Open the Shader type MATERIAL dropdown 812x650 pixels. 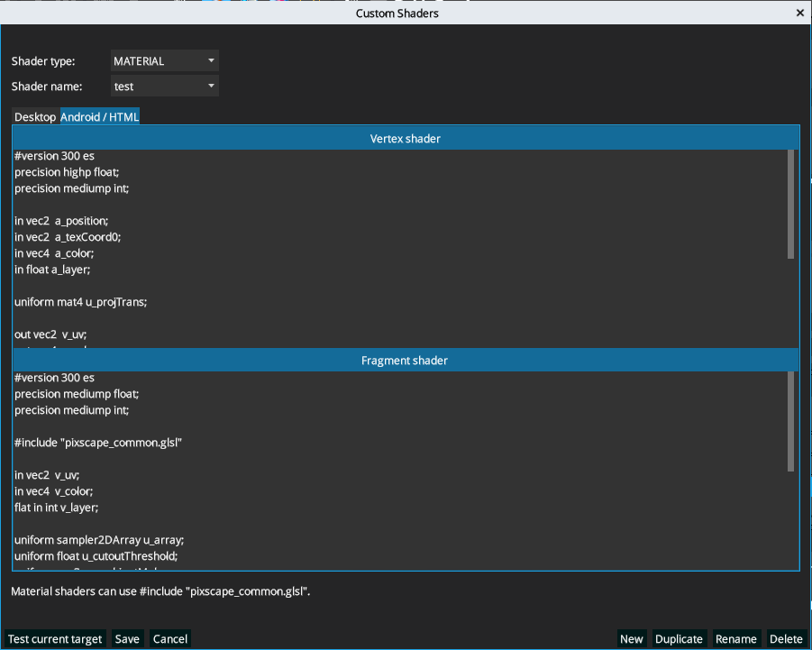pos(165,60)
